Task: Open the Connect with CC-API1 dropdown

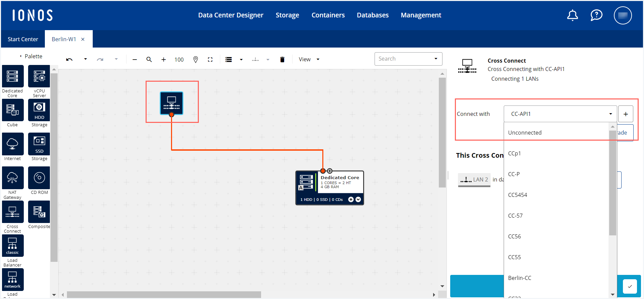Action: tap(560, 114)
